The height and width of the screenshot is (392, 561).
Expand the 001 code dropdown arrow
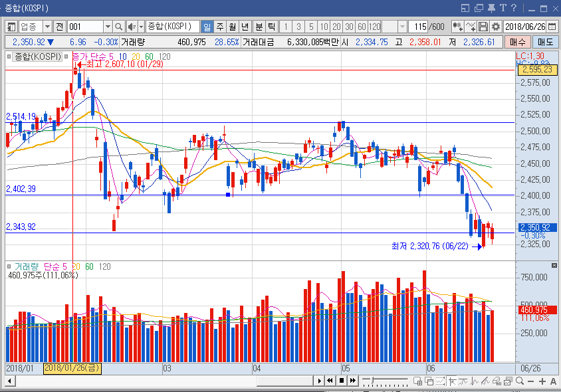(108, 27)
